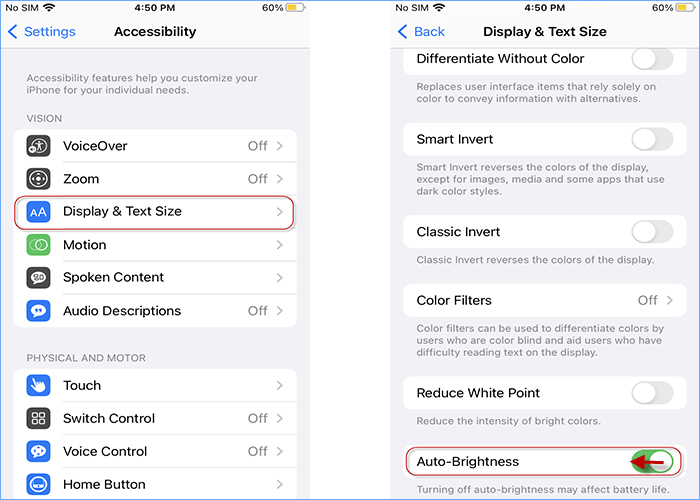This screenshot has width=700, height=500.
Task: Toggle Differentiate Without Color switch
Action: [652, 59]
